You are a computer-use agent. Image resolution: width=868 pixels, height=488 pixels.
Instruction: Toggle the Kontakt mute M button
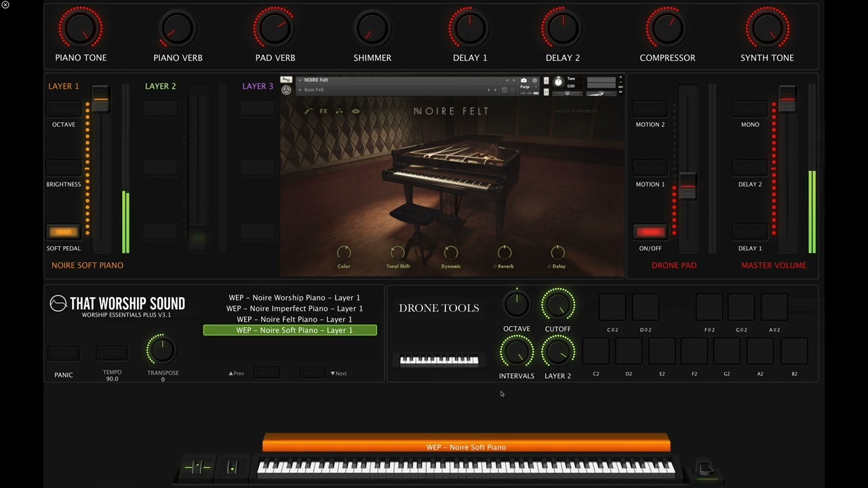coord(547,91)
